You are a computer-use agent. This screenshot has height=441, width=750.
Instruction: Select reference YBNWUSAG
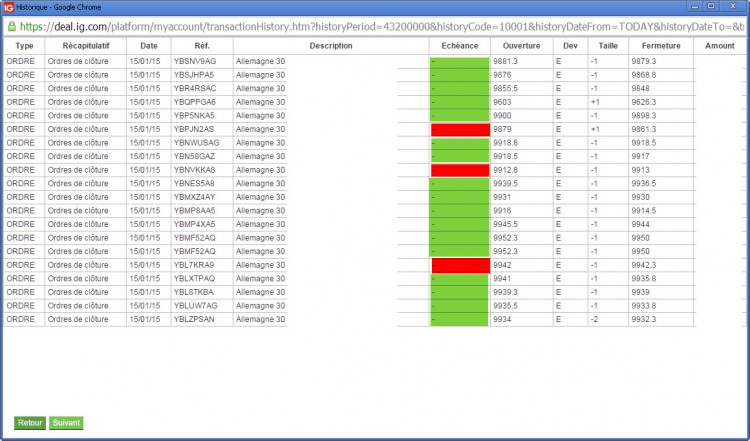(196, 143)
